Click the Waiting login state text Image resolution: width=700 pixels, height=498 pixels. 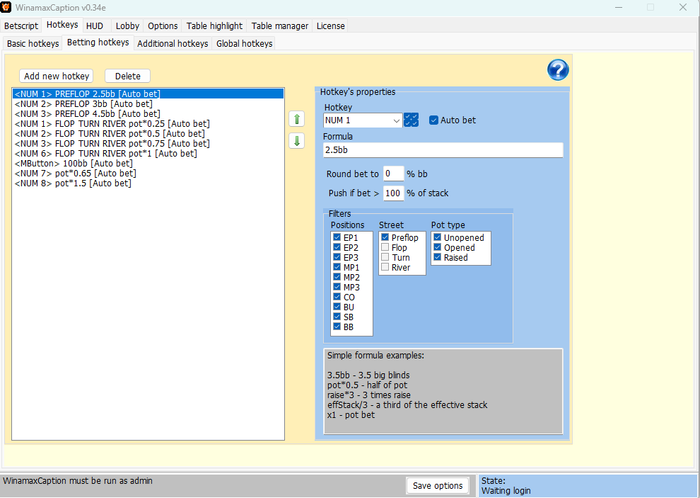(x=506, y=491)
